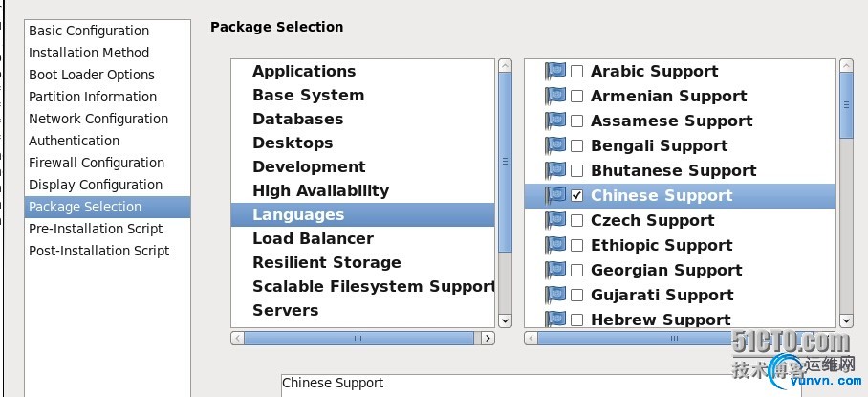Click the flag icon beside Czech Support
This screenshot has width=868, height=397.
point(555,220)
